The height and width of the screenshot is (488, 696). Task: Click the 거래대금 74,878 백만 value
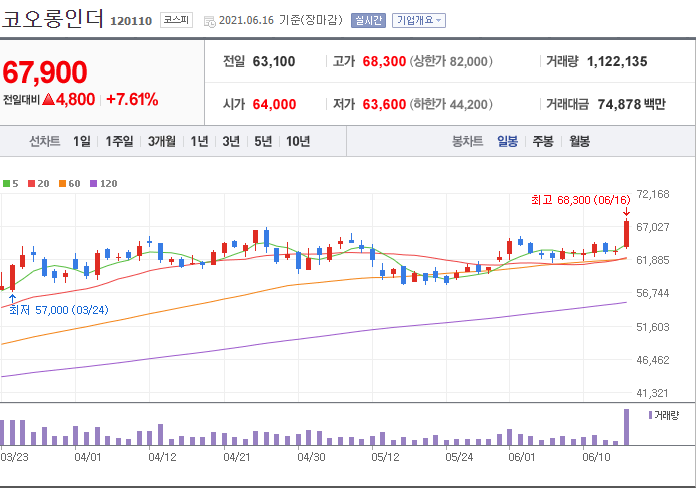click(632, 104)
